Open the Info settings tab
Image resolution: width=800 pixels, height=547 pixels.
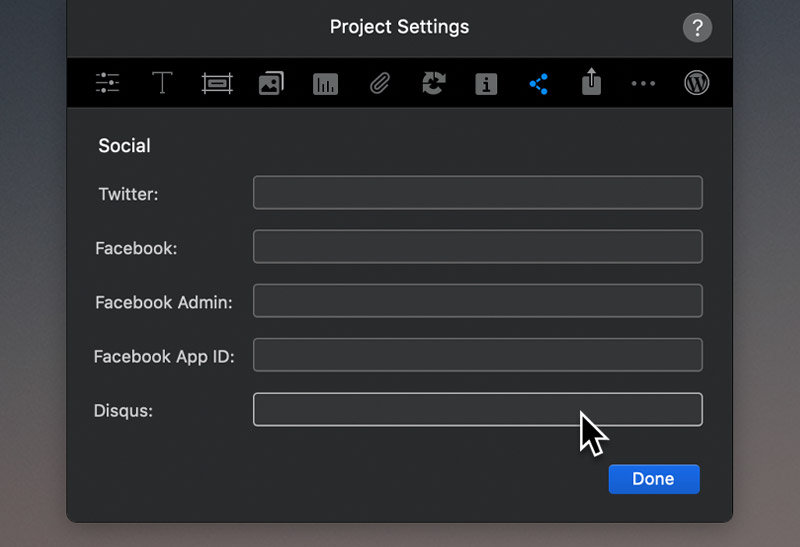tap(486, 84)
